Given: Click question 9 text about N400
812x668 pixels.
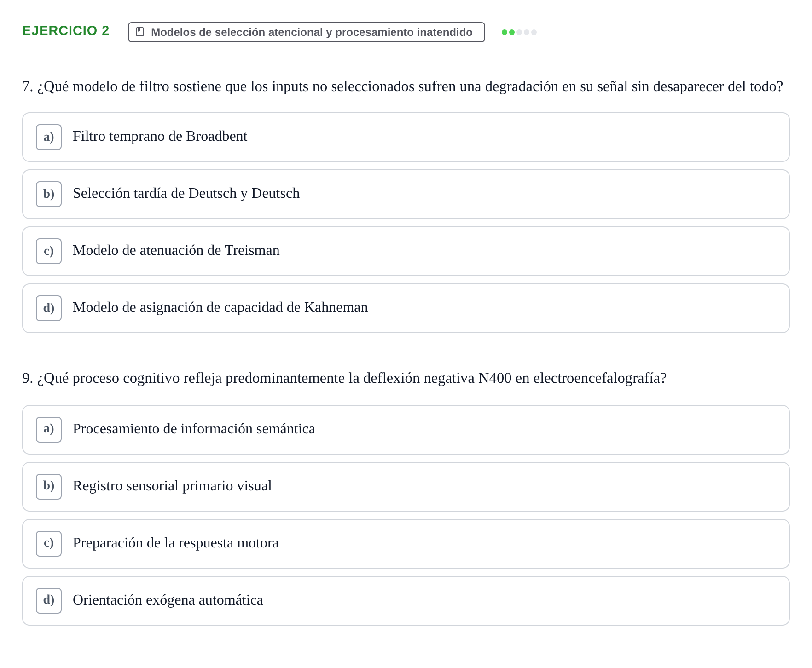Looking at the screenshot, I should click(x=344, y=378).
